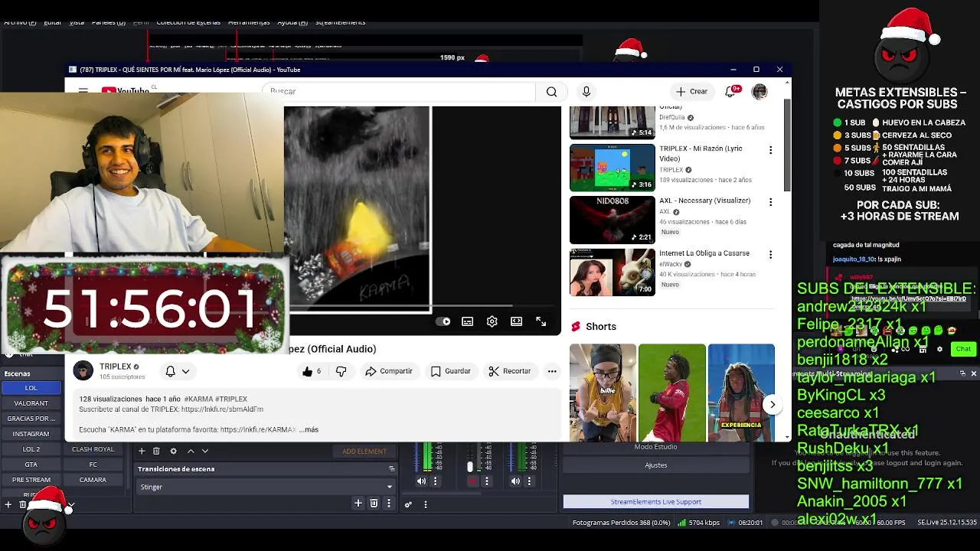Show next Shorts with the arrow
Image resolution: width=980 pixels, height=551 pixels.
[x=773, y=404]
